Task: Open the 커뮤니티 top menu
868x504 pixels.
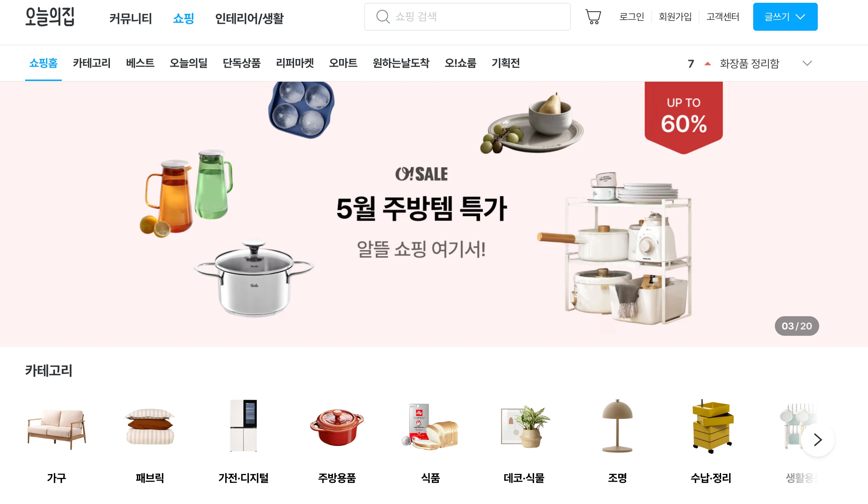Action: pos(130,18)
